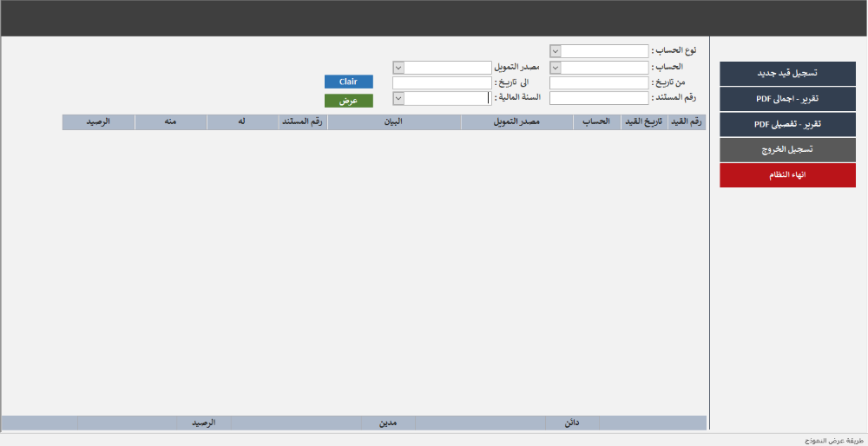Open the تقرير - اجمالى PDF report
This screenshot has height=446, width=868.
(x=787, y=99)
